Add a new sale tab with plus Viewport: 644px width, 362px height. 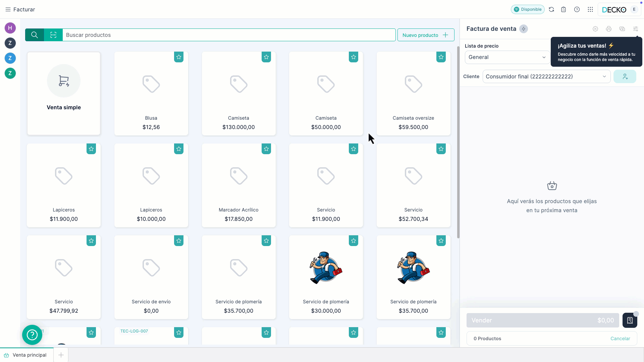(x=61, y=355)
